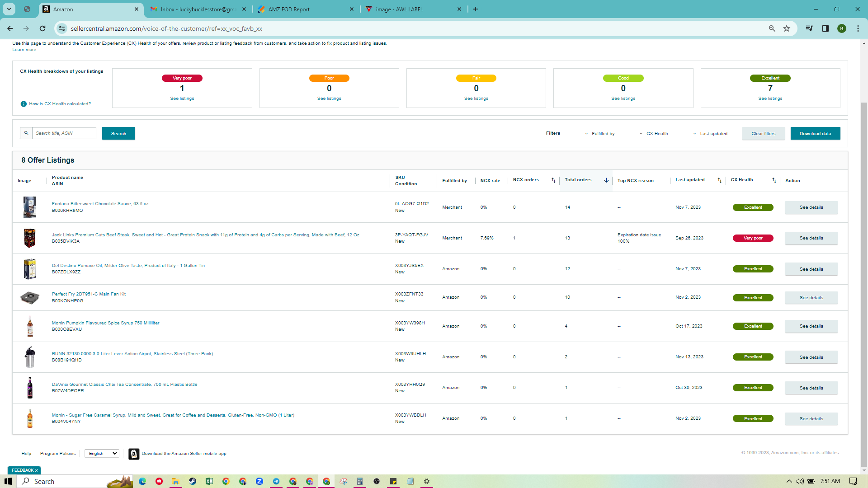Click the FEEDBACK tab close X
Screen dimensions: 868x488
pyautogui.click(x=37, y=470)
